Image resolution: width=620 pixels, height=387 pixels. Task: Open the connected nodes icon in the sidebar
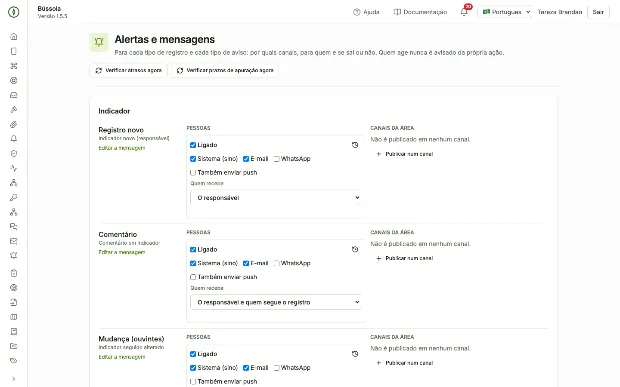[x=13, y=212]
